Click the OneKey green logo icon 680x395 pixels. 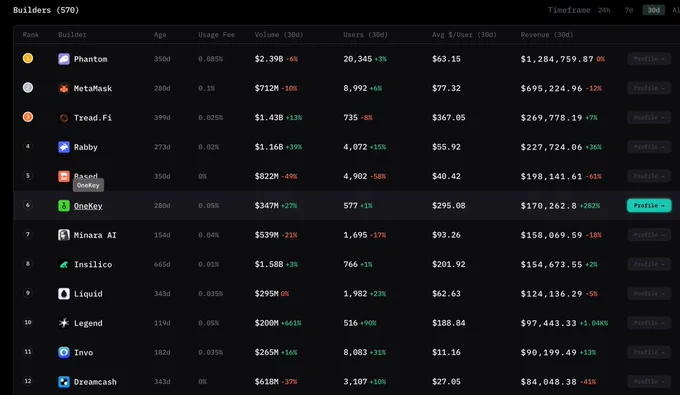64,206
